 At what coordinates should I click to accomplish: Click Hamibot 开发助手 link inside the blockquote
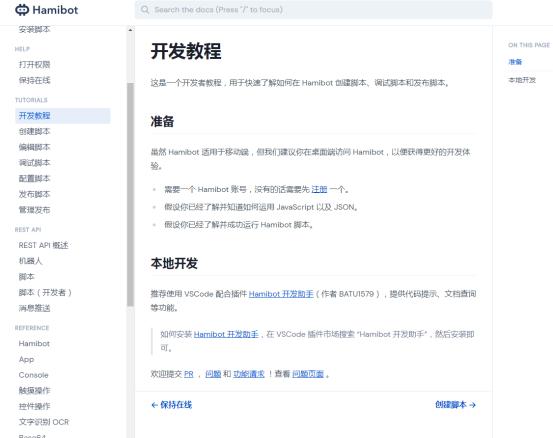[226, 334]
